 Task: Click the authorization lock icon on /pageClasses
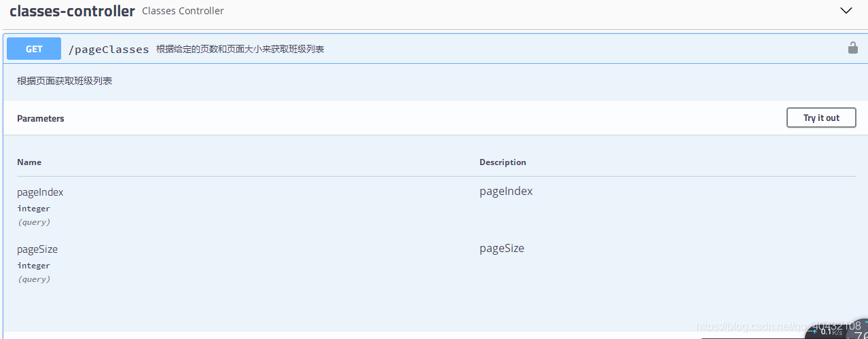tap(852, 48)
